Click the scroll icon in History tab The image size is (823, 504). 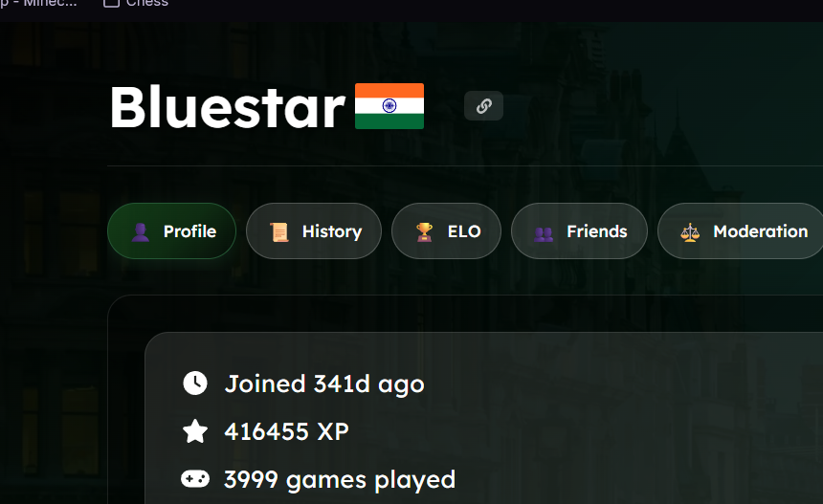pyautogui.click(x=279, y=231)
